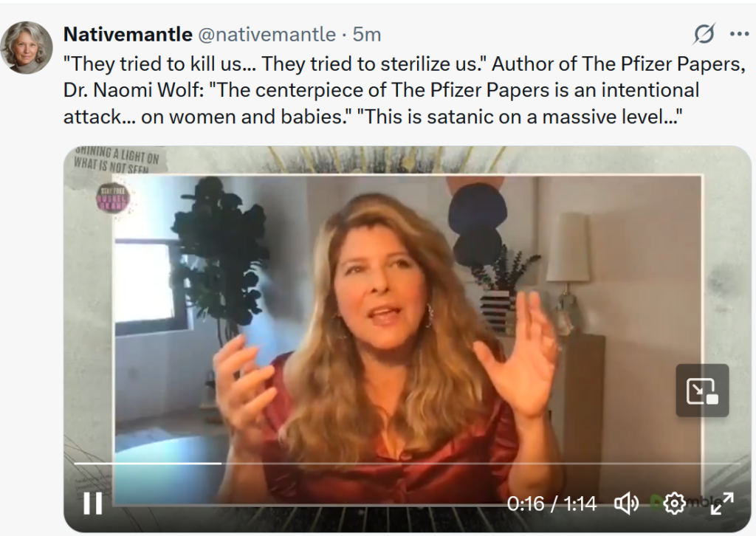Click the played portion of progress bar

148,463
